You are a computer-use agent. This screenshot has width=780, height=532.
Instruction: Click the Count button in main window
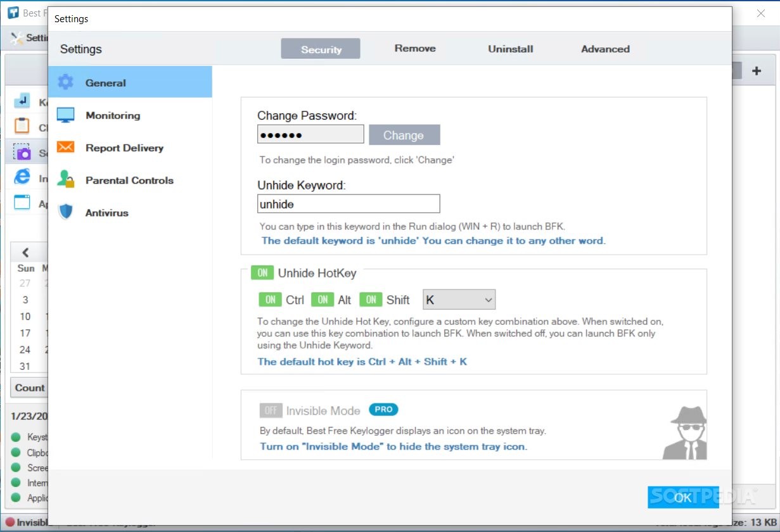(x=29, y=388)
